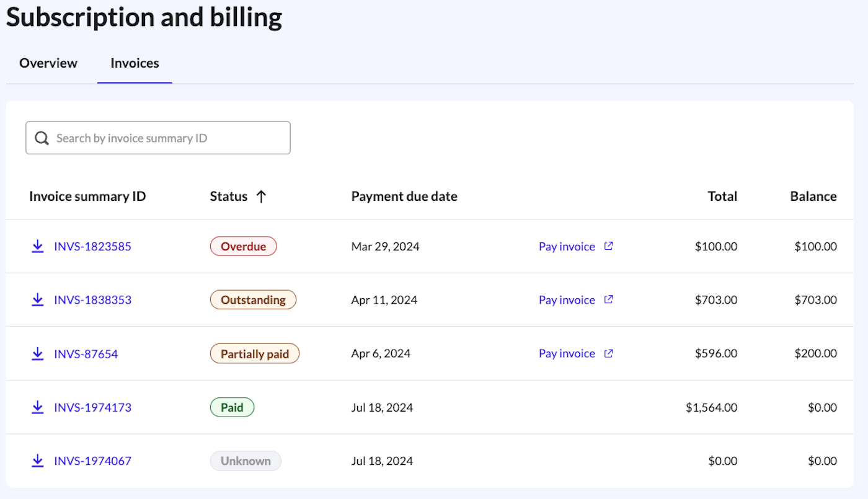Toggle sort arrow next to Status
Screen dimensions: 868x499
click(x=261, y=197)
